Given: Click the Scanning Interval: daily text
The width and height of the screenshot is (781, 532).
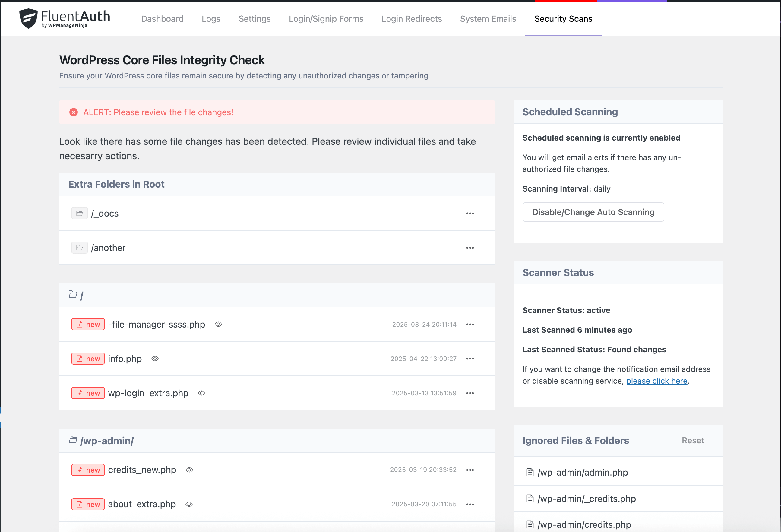Looking at the screenshot, I should click(x=567, y=189).
